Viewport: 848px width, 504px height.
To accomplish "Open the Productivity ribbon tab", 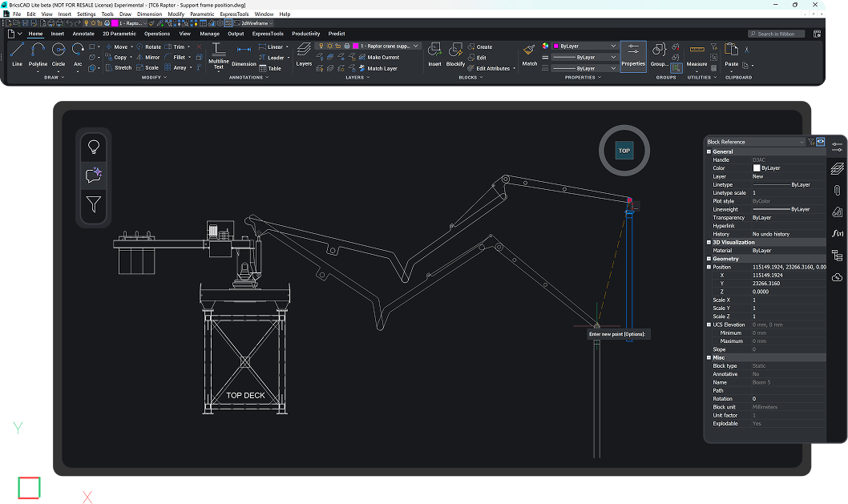I will 306,34.
